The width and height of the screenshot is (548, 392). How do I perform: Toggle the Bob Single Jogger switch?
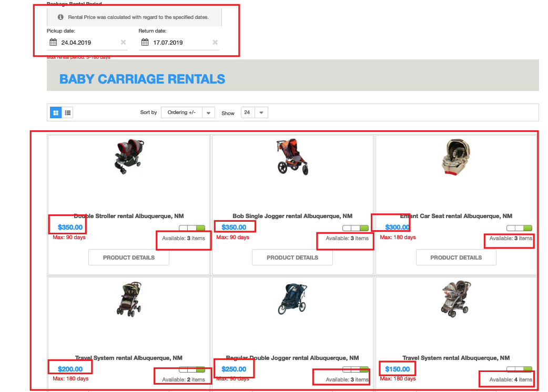356,228
